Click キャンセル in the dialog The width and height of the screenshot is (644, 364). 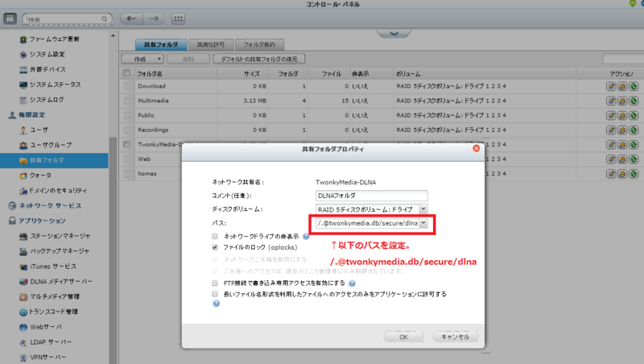pyautogui.click(x=455, y=337)
